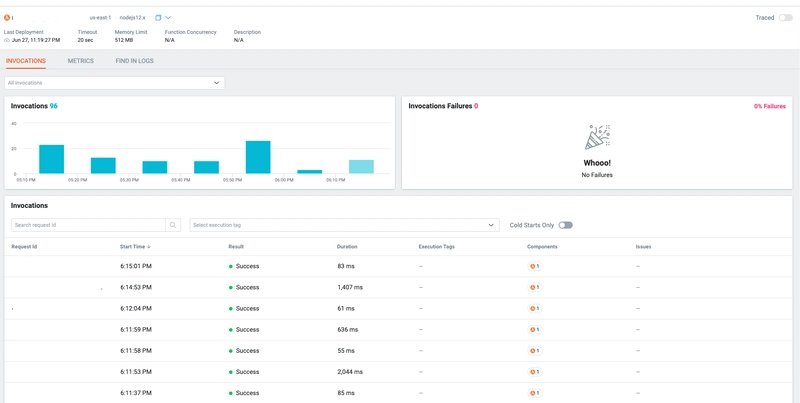Click the component badge for the 6:14:53 PM invocation
This screenshot has width=800, height=403.
tap(534, 287)
